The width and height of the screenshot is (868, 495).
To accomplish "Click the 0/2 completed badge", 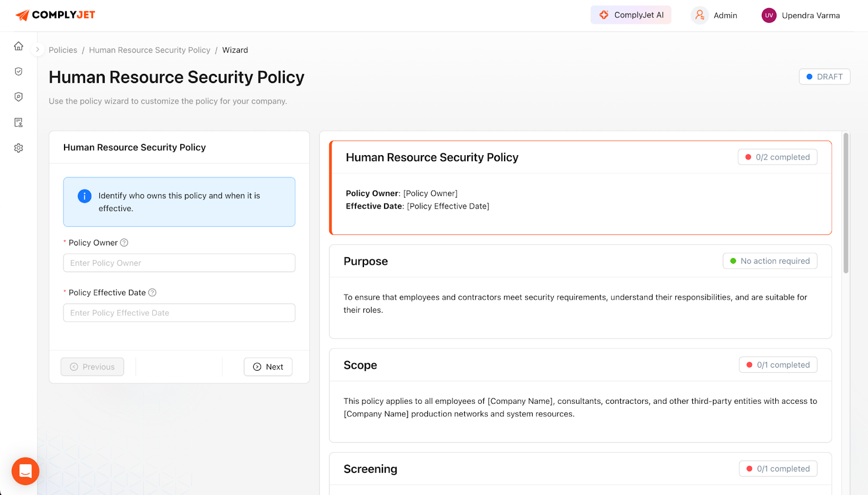I will pyautogui.click(x=777, y=157).
